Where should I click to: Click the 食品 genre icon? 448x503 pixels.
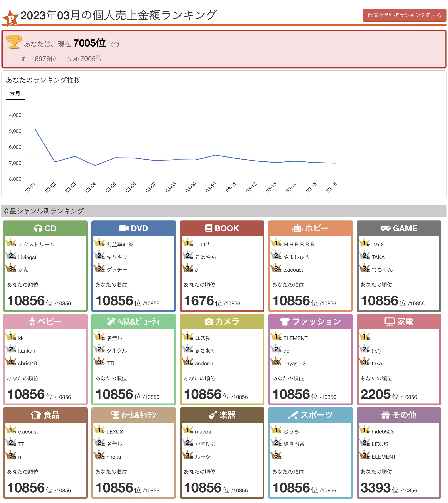[36, 415]
